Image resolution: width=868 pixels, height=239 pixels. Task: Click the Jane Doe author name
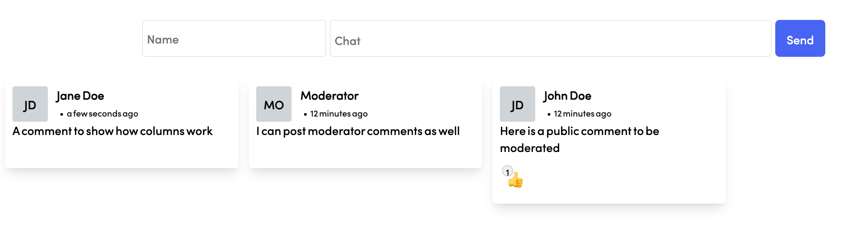(x=80, y=96)
